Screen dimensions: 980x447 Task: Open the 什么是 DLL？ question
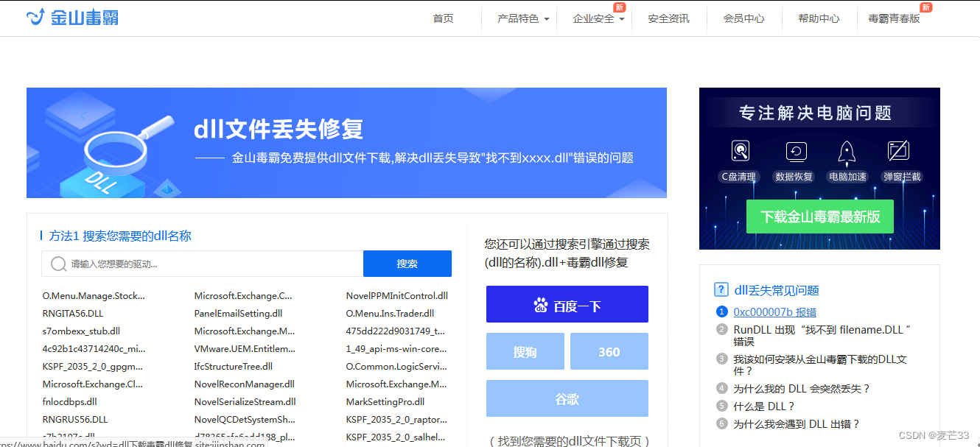coord(764,406)
